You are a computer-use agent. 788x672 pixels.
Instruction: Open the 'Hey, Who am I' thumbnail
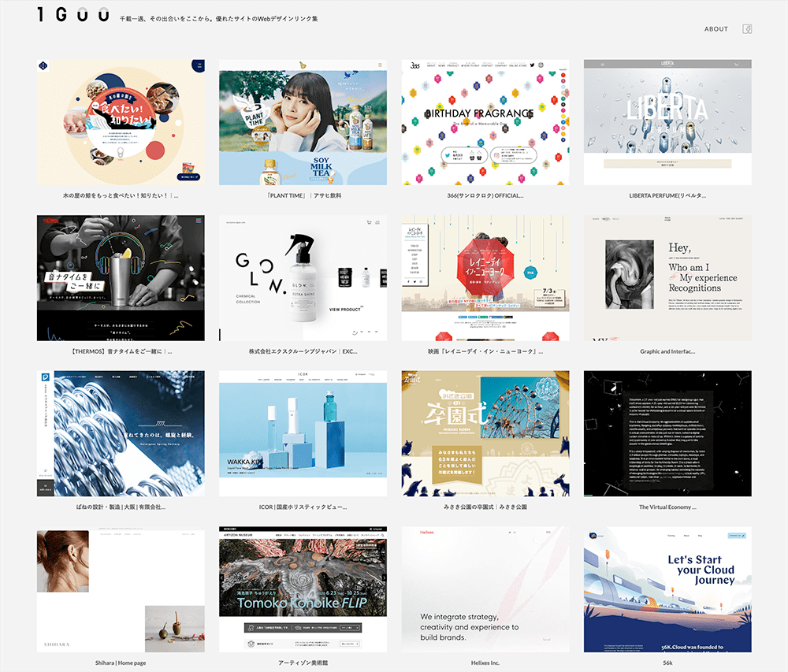[667, 278]
